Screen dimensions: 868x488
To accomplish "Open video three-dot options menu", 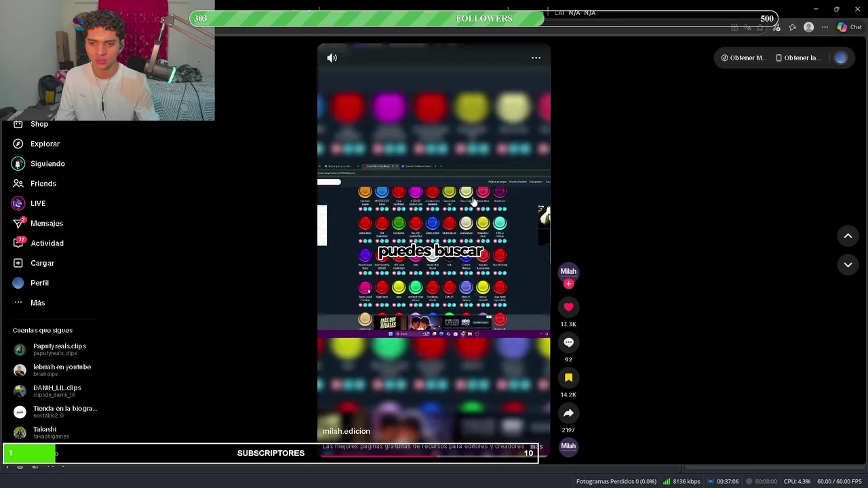I will 536,58.
